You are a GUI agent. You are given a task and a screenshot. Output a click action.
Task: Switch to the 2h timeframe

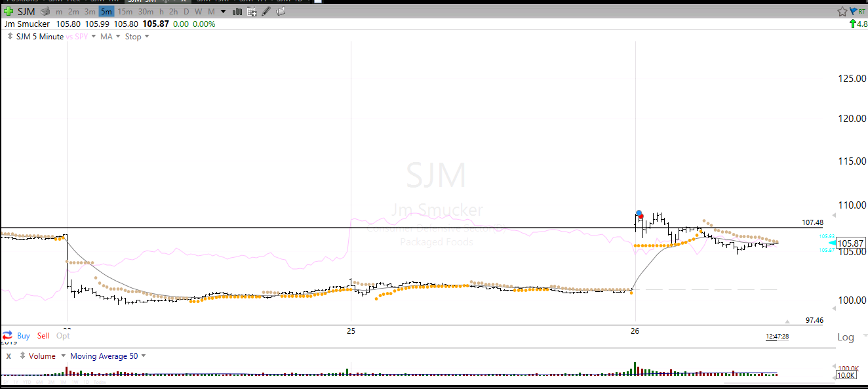point(173,12)
